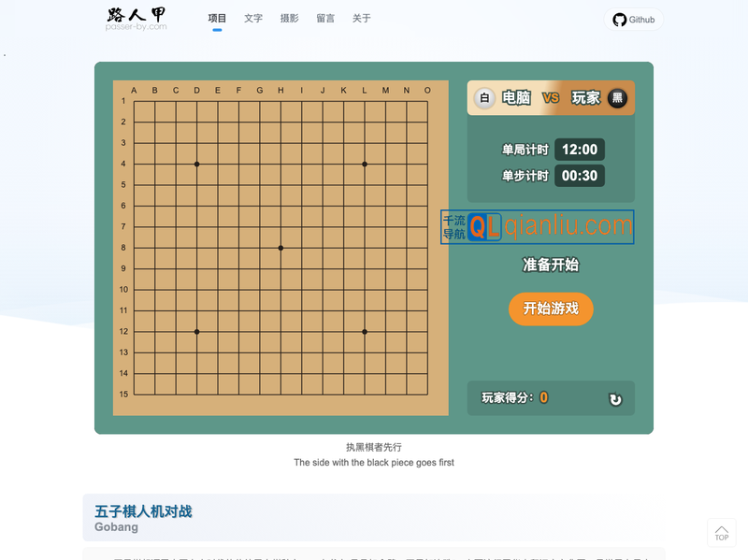Viewport: 748px width, 560px height.
Task: Click the orange player score value 0
Action: click(543, 395)
